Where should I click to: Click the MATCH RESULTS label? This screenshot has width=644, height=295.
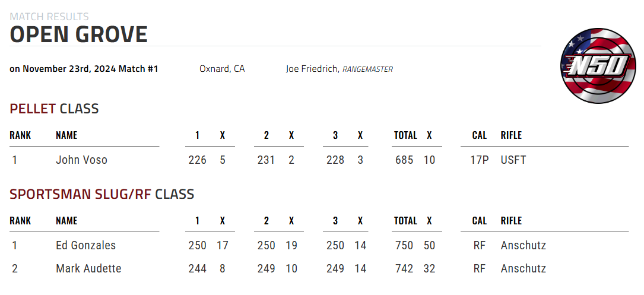49,17
